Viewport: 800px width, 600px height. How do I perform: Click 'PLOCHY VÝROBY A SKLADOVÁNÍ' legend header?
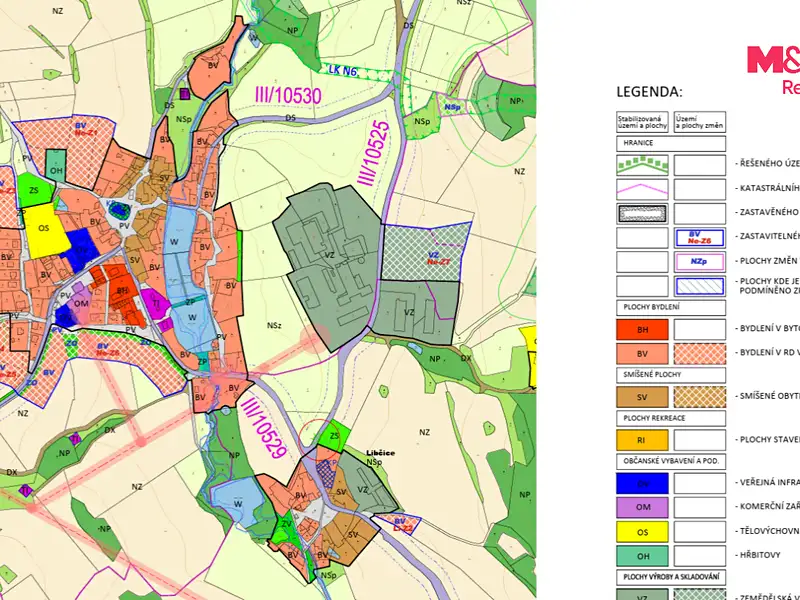coord(671,577)
